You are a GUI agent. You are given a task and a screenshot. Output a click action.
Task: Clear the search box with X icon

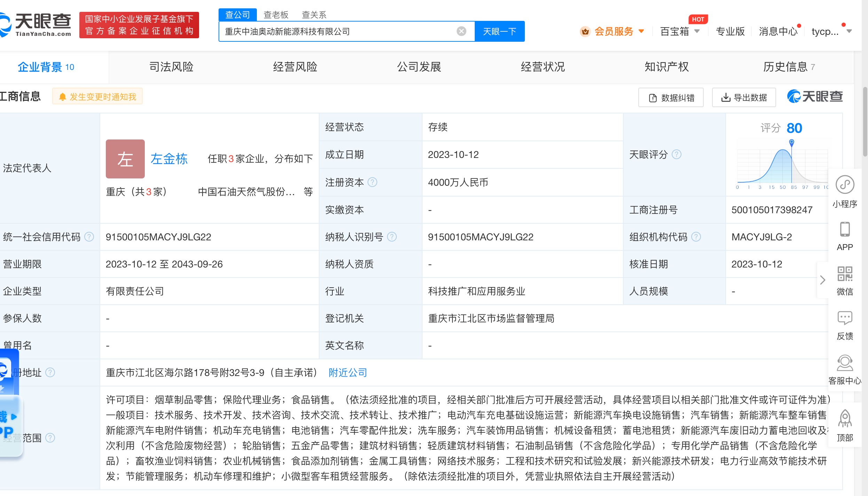coord(461,31)
